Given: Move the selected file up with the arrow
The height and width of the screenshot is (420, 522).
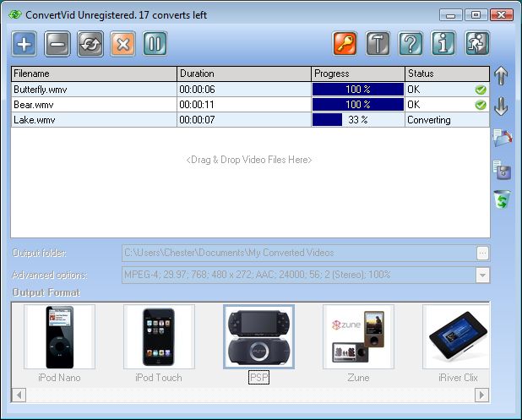Looking at the screenshot, I should (501, 75).
